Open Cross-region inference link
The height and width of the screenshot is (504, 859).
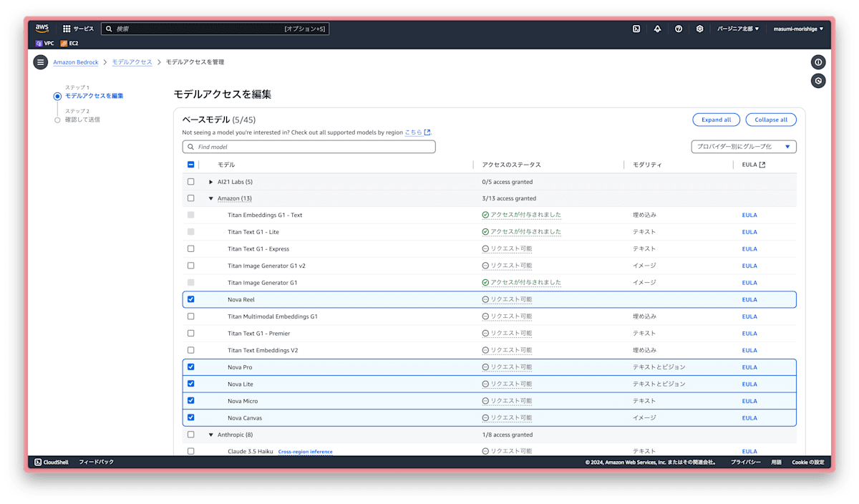coord(305,452)
